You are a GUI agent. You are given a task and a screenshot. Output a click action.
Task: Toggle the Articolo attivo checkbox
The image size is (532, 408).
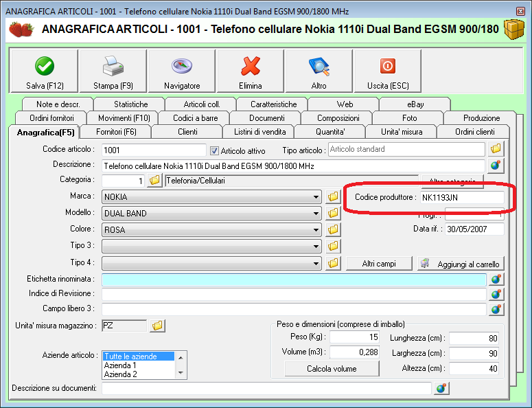(214, 150)
